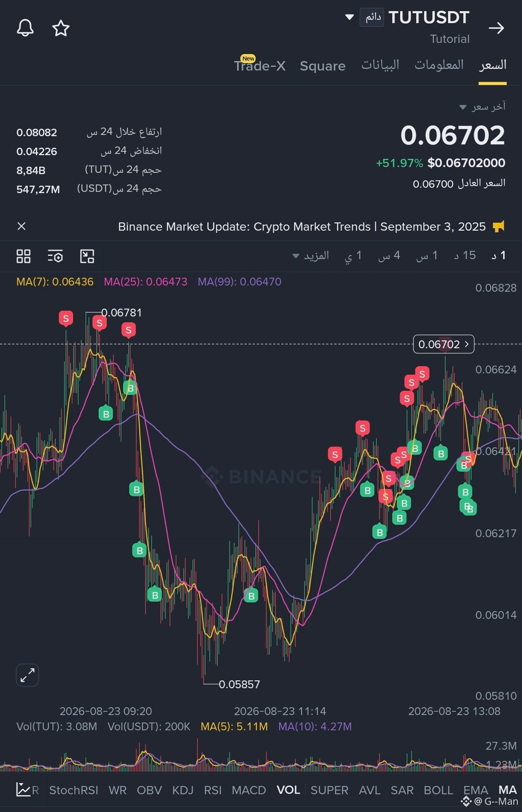The height and width of the screenshot is (812, 522).
Task: Tap the volume MA(5): 5.11M label
Action: click(x=234, y=726)
